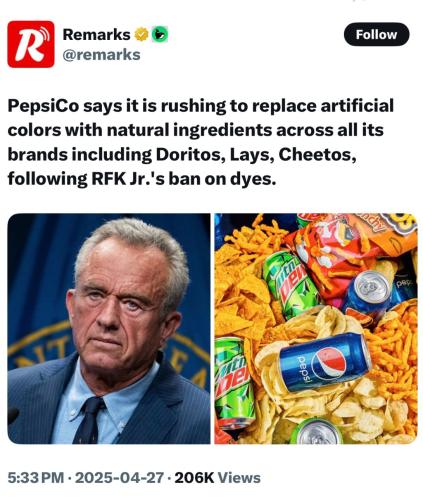Click the man's blue tie in photo
The height and width of the screenshot is (500, 423).
click(x=88, y=420)
